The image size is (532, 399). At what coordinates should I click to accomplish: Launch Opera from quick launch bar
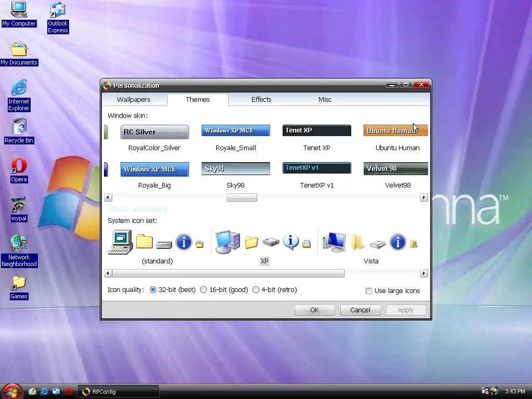69,391
